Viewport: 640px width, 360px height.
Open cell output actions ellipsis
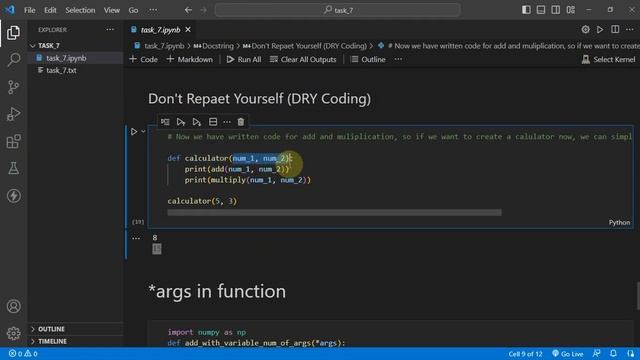[136, 238]
